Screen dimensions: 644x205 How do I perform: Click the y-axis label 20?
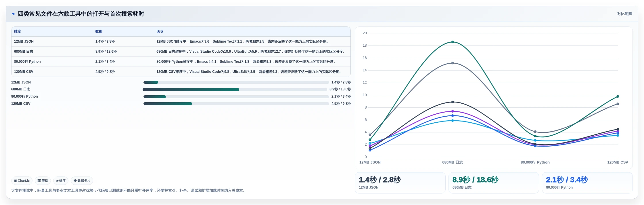(x=365, y=33)
